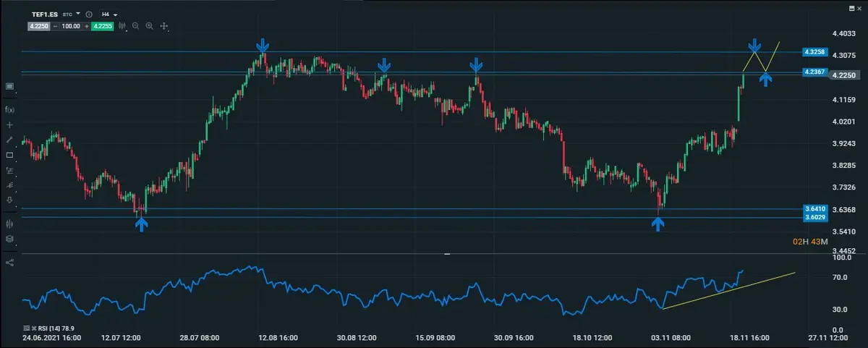Select the rectangle shape drawing tool
This screenshot has width=868, height=348.
tap(9, 155)
